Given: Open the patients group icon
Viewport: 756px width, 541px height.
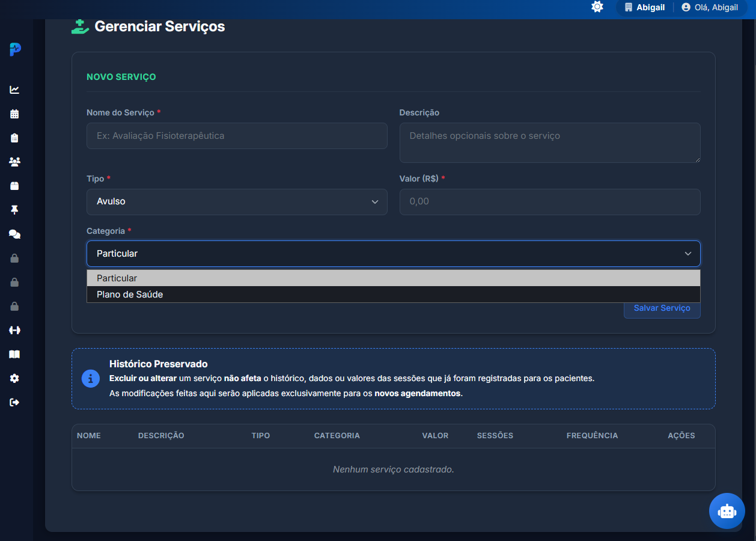Looking at the screenshot, I should [x=14, y=162].
